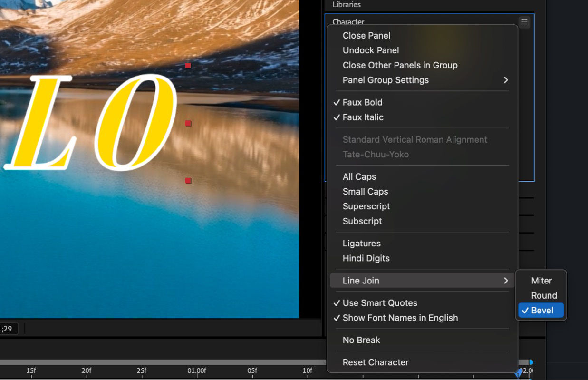Select the middle red anchor point handle

(x=188, y=123)
